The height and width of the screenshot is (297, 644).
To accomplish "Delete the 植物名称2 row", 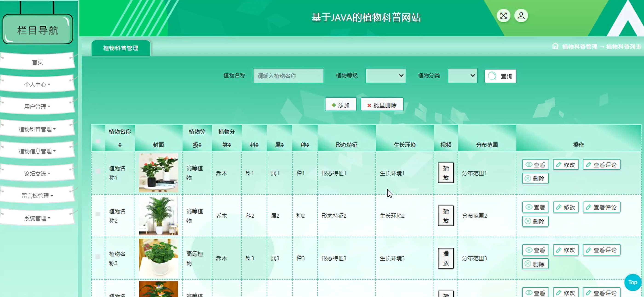I will [x=535, y=221].
